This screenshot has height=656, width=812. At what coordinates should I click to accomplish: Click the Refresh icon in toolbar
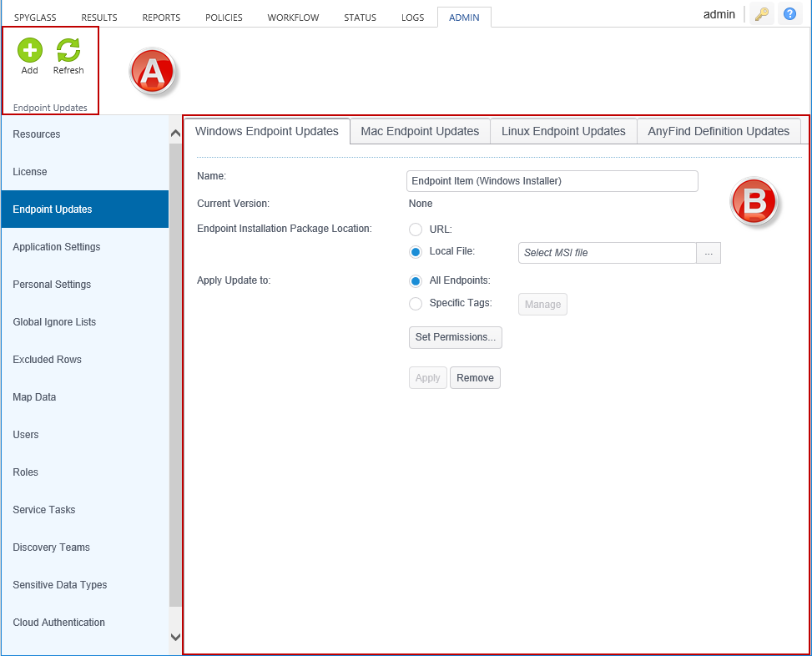tap(68, 51)
